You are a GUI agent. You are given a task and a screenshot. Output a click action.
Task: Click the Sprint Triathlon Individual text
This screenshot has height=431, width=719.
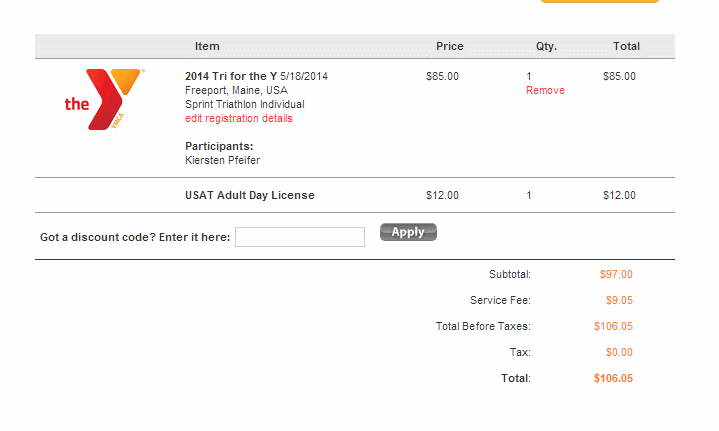pos(245,104)
